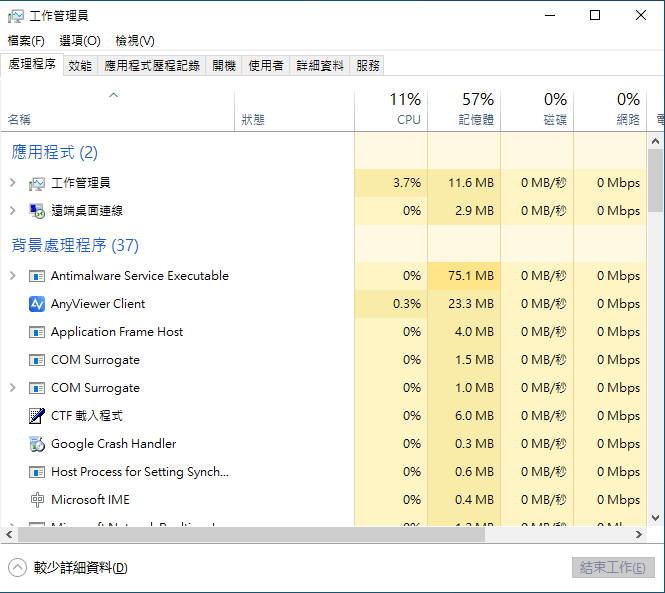665x593 pixels.
Task: Click the Application Frame Host icon
Action: 37,332
